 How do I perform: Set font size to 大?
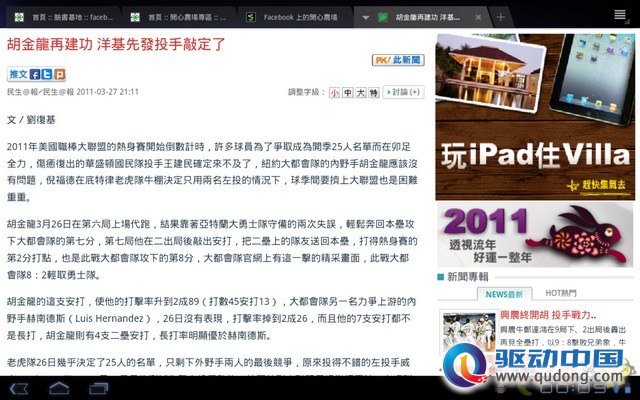[360, 93]
